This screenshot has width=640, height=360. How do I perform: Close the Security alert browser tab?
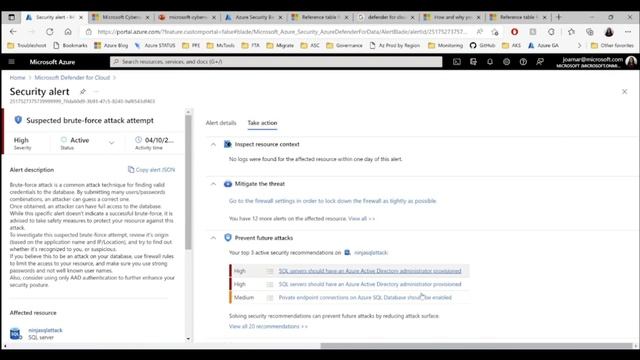[81, 17]
